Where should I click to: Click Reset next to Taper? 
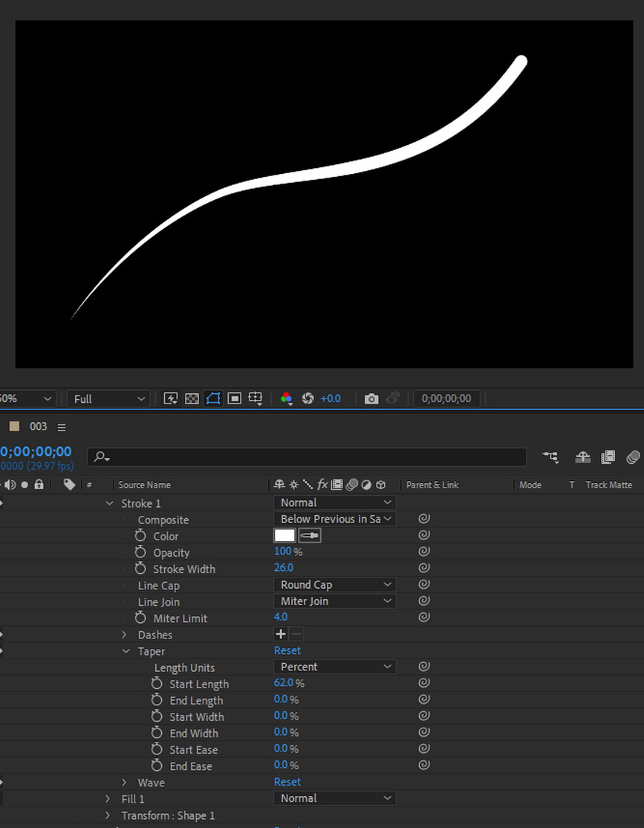pos(287,650)
